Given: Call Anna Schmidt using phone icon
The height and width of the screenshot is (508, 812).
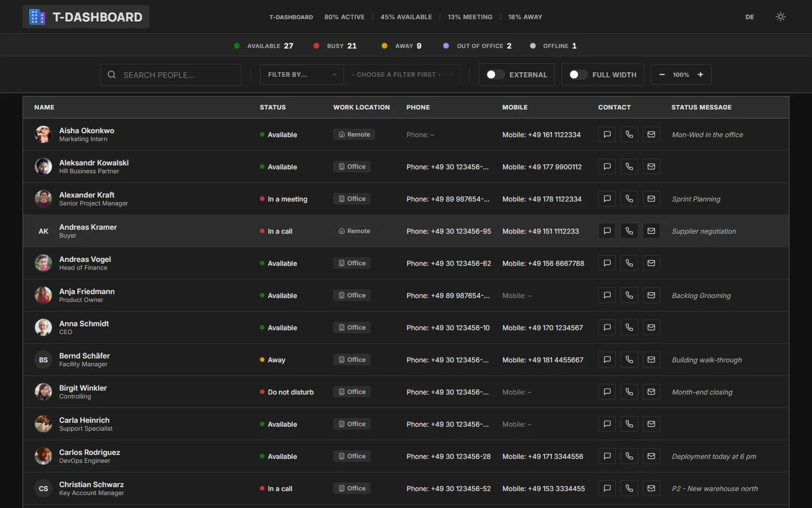Looking at the screenshot, I should click(629, 327).
